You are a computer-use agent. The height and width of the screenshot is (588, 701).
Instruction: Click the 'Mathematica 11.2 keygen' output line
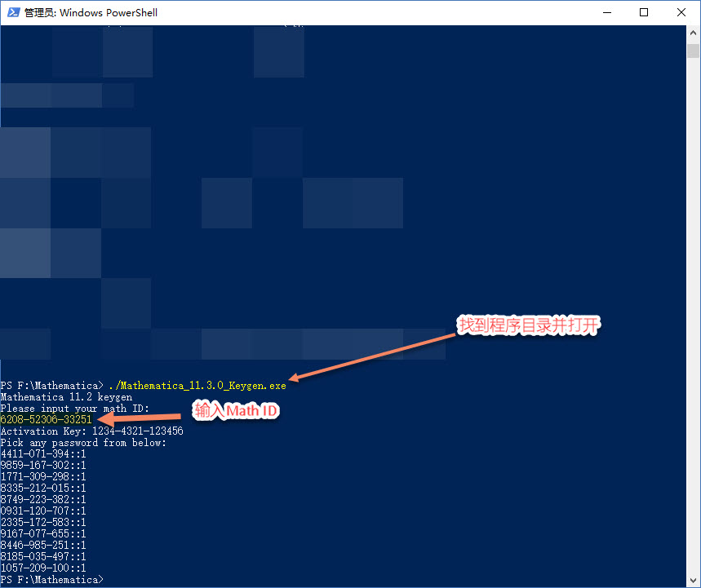pyautogui.click(x=66, y=396)
